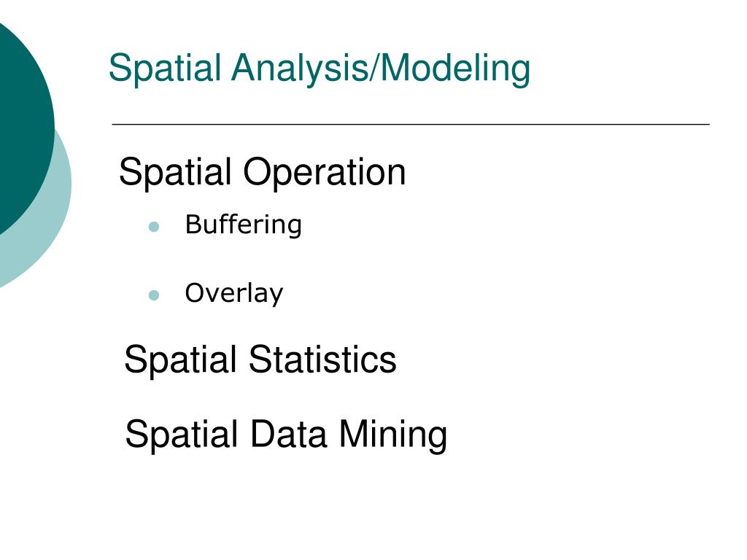Select the "Overlay" bullet text

pos(233,293)
